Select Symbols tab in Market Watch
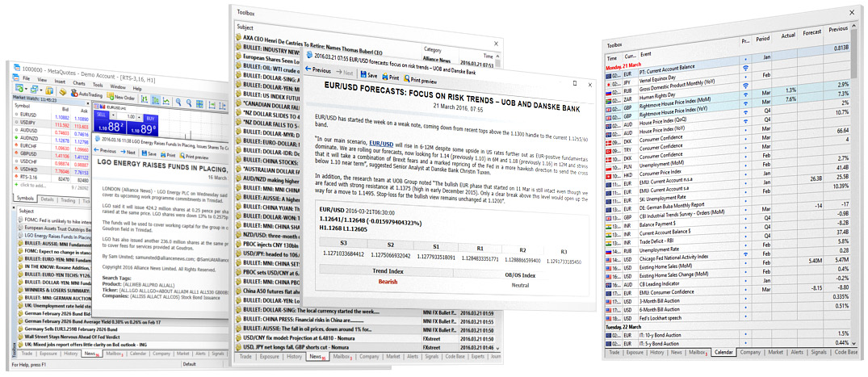Screen dimensions: 868x377 click(x=25, y=199)
